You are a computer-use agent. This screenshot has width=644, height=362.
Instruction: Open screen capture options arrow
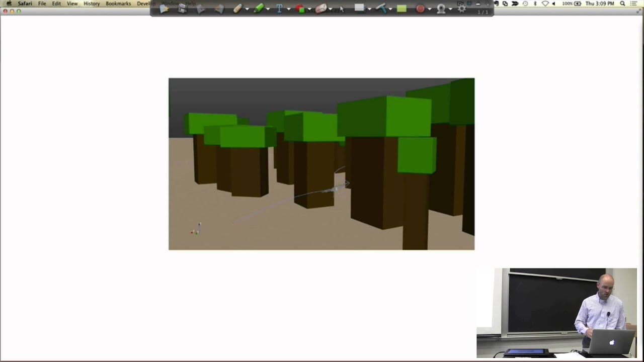[x=369, y=9]
